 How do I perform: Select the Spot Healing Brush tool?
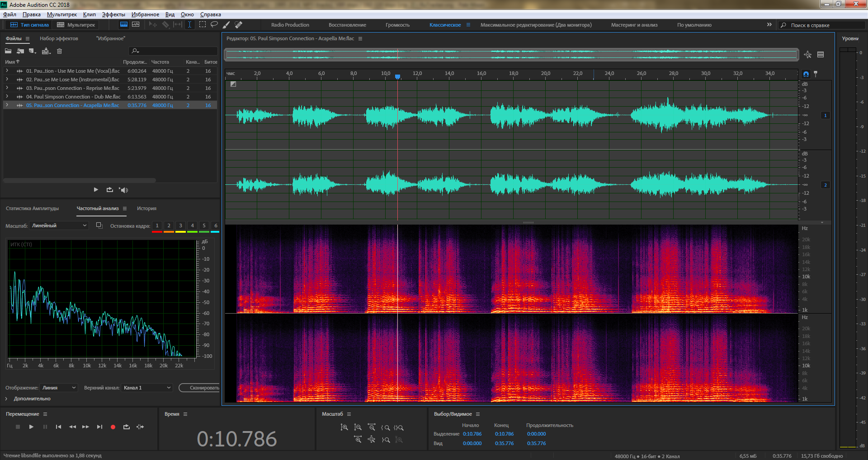(x=239, y=25)
